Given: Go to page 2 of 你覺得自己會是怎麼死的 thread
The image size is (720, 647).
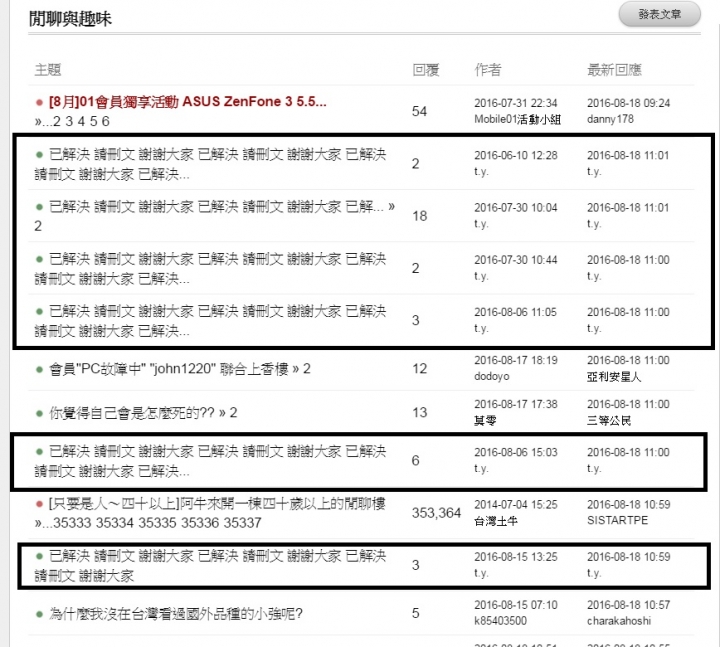Looking at the screenshot, I should tap(233, 413).
